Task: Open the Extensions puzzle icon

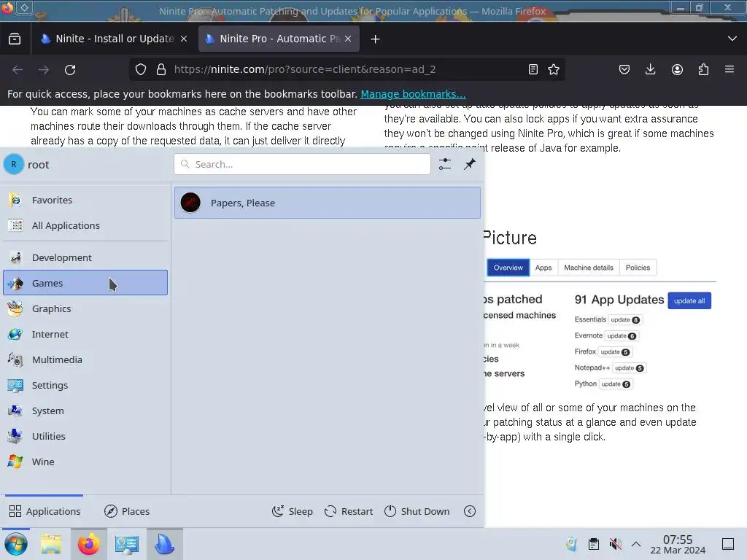Action: [x=703, y=69]
